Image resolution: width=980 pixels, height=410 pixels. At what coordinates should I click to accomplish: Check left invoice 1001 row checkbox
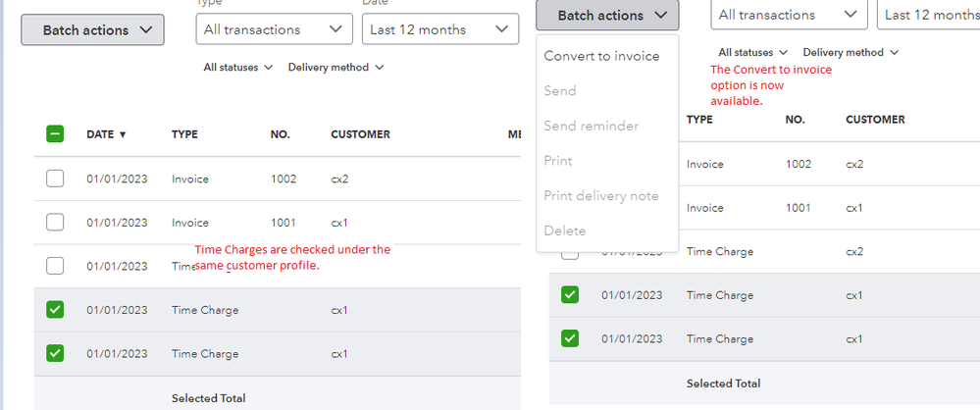(x=56, y=223)
